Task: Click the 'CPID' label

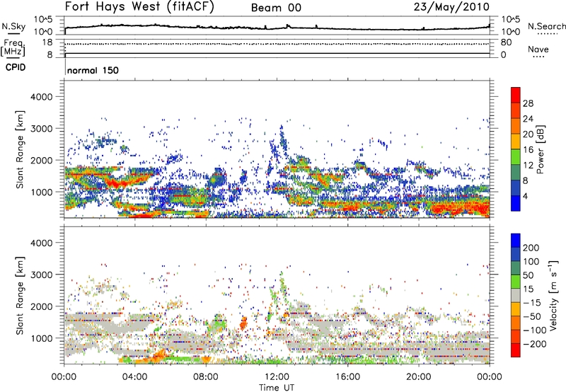Action: coord(16,67)
